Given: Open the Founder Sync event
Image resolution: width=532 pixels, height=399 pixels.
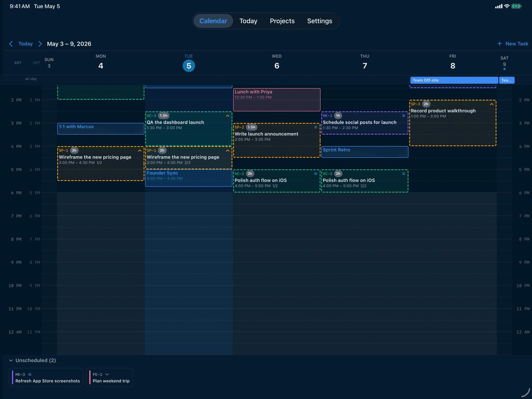Looking at the screenshot, I should (188, 178).
